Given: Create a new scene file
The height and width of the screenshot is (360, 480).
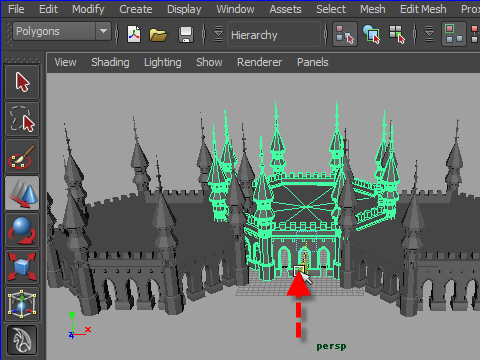Looking at the screenshot, I should pyautogui.click(x=134, y=34).
